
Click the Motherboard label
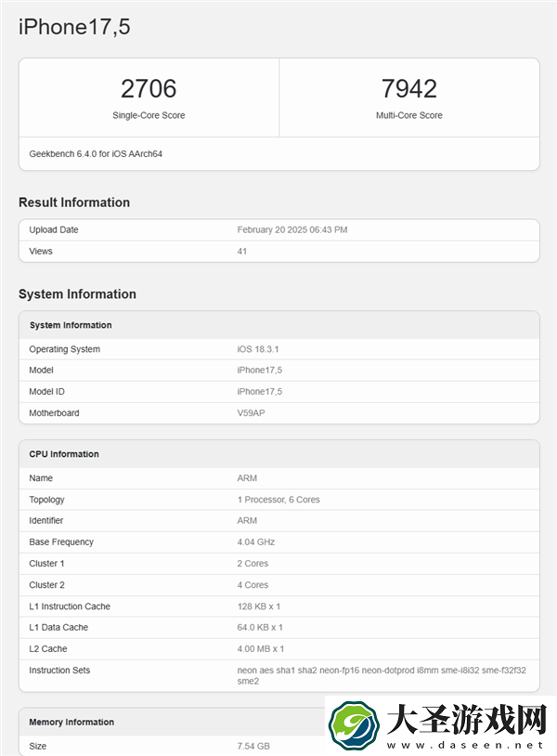coord(54,413)
